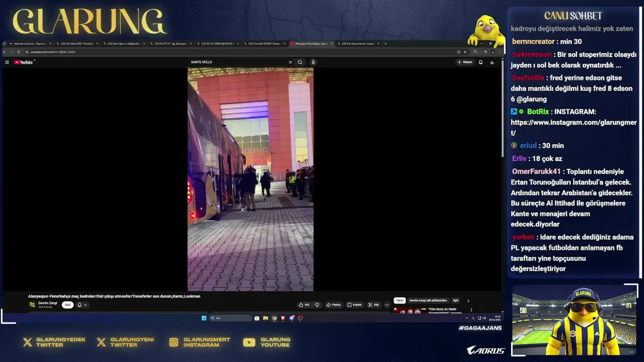This screenshot has width=644, height=362.
Task: Open the YouTube hamburger guide menu
Action: tap(7, 62)
